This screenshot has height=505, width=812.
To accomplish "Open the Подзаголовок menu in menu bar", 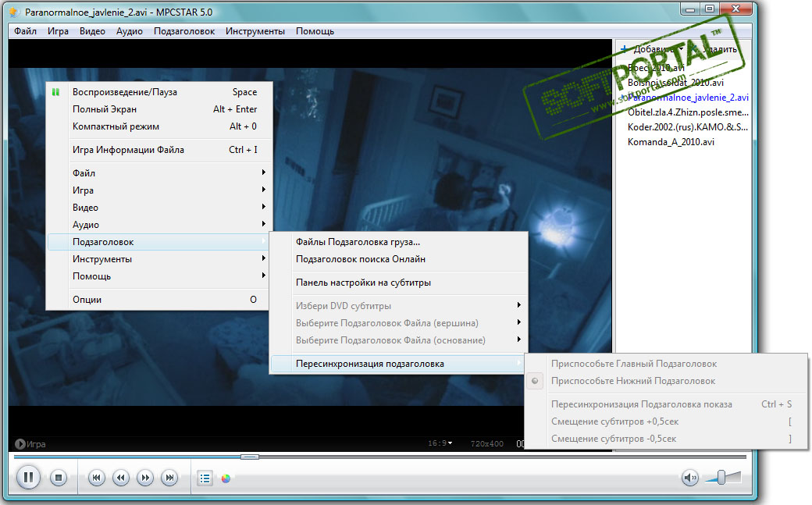I will click(184, 31).
